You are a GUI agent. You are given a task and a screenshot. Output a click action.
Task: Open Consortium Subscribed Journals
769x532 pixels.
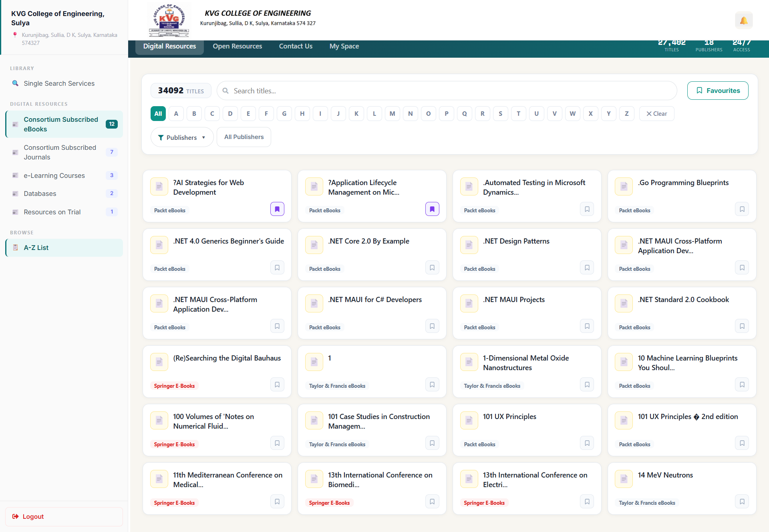(x=64, y=152)
